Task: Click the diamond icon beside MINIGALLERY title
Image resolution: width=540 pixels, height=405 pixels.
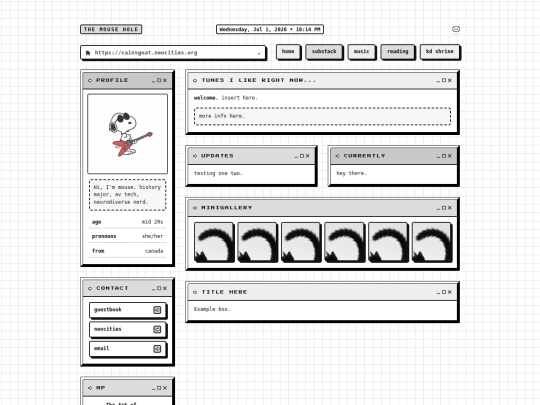Action: click(195, 208)
